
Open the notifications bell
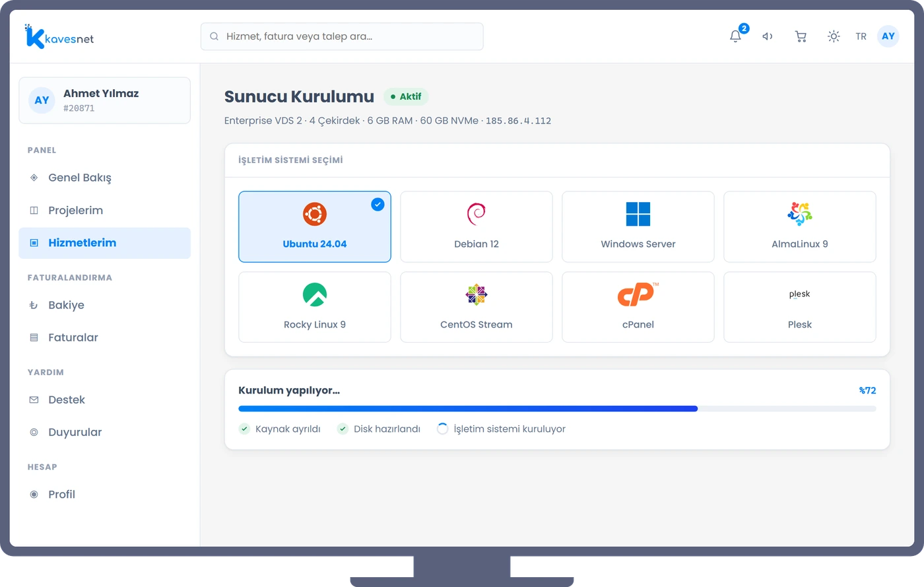click(735, 36)
